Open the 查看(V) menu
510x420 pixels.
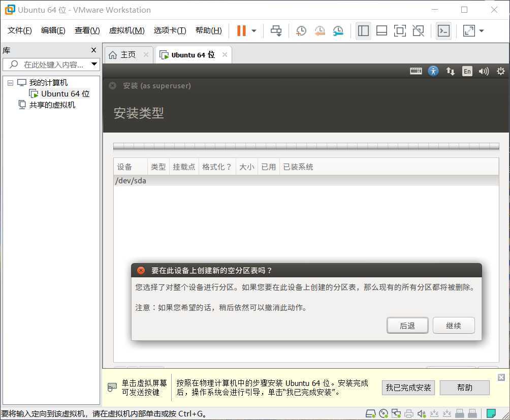87,30
